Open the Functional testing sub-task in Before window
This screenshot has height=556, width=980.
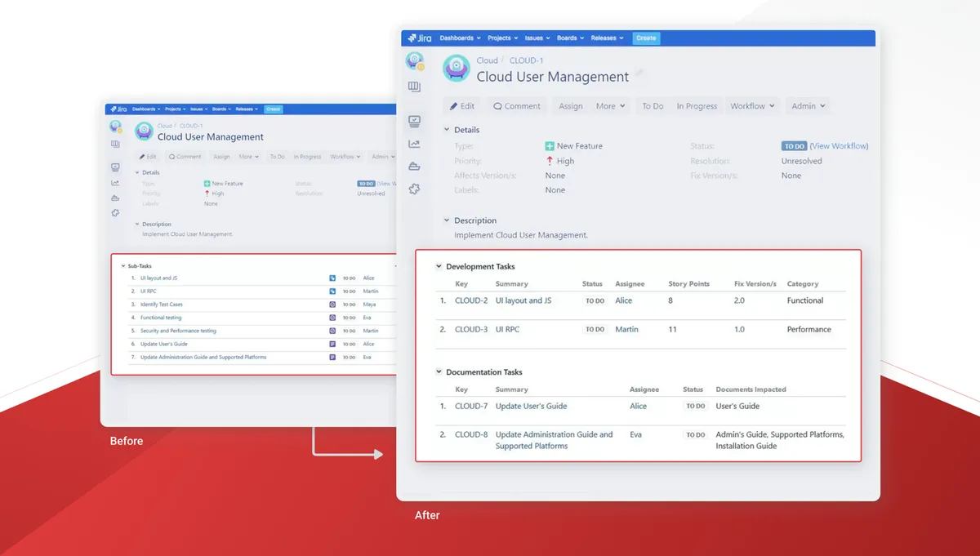pos(161,318)
